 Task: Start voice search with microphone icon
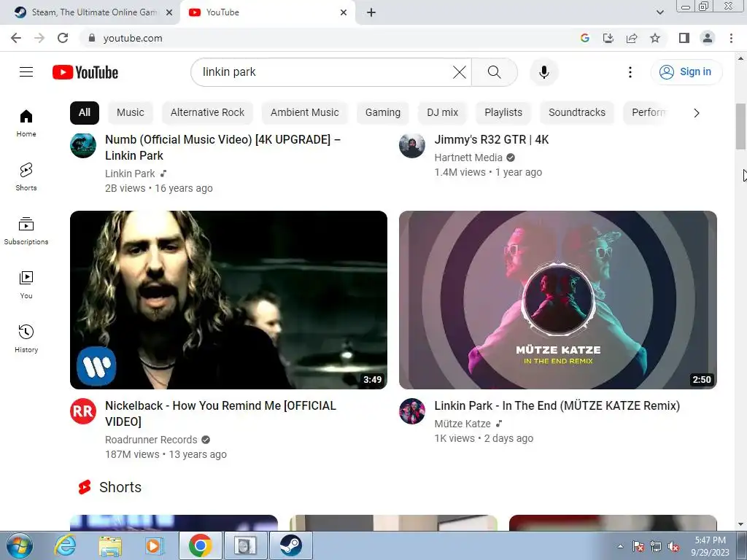click(x=543, y=72)
